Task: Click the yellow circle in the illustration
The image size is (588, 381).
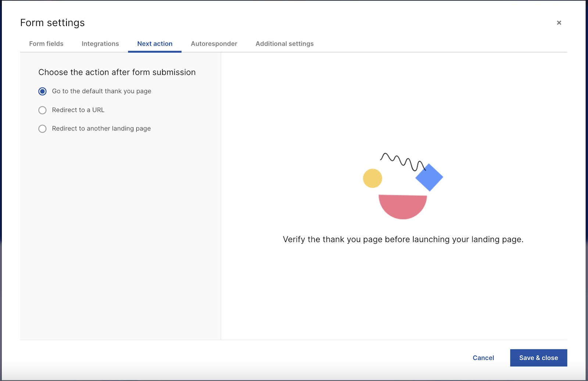Action: click(372, 178)
